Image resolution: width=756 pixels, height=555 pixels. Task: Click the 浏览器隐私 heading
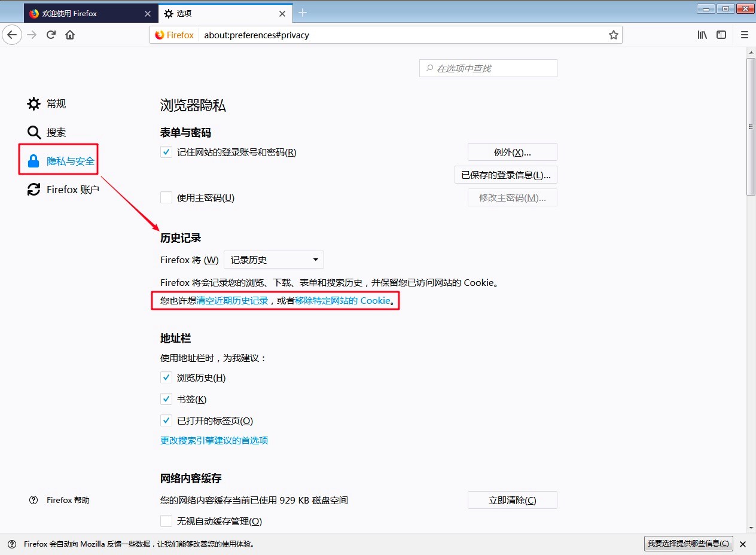click(x=193, y=106)
